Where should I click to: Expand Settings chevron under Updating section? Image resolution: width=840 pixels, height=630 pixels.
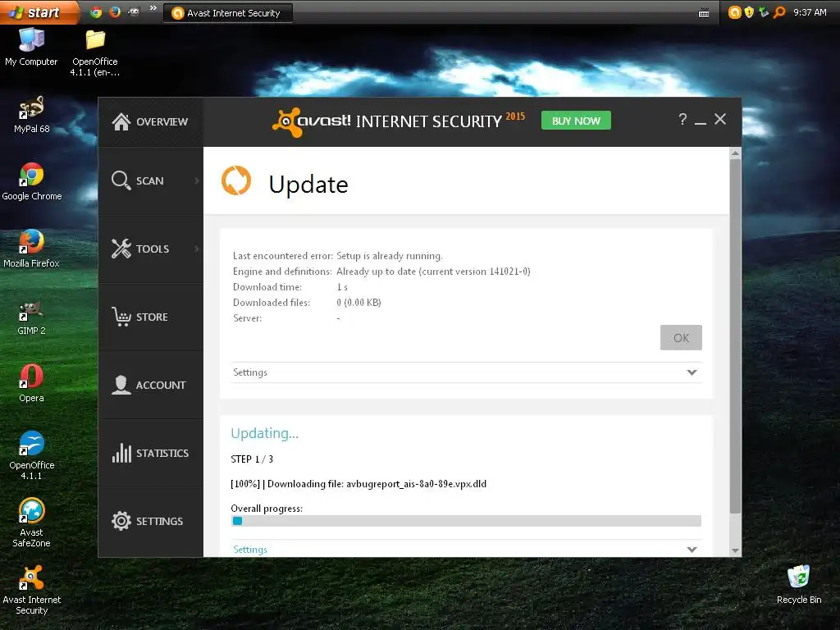click(692, 550)
